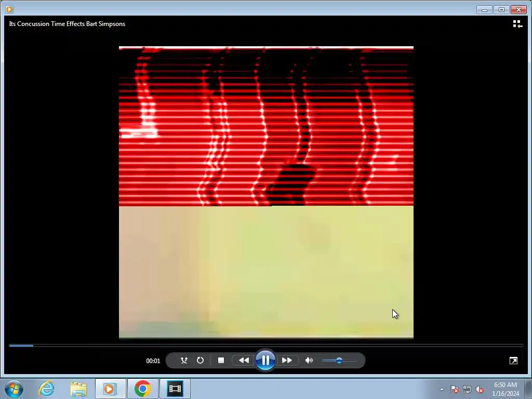Open Google Chrome from taskbar
This screenshot has height=399, width=532.
coord(142,389)
